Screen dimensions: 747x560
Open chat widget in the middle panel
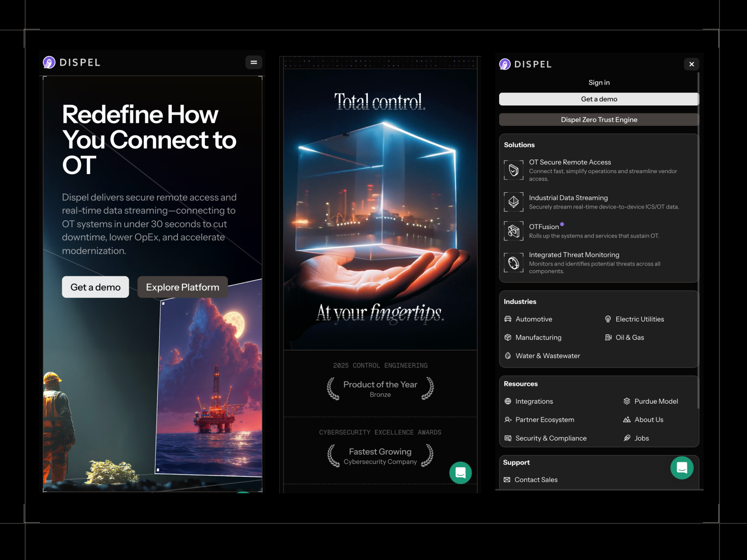pyautogui.click(x=460, y=473)
